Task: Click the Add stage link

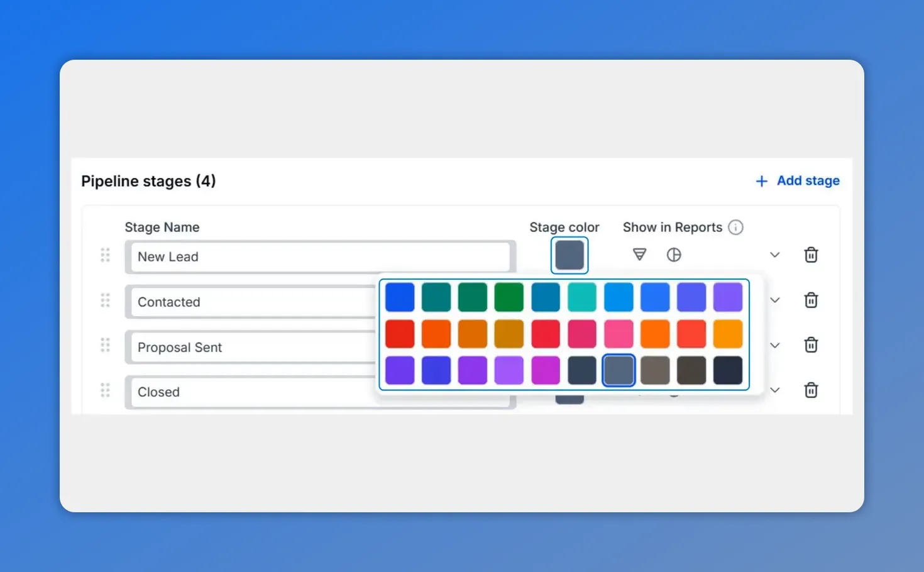Action: (x=808, y=181)
